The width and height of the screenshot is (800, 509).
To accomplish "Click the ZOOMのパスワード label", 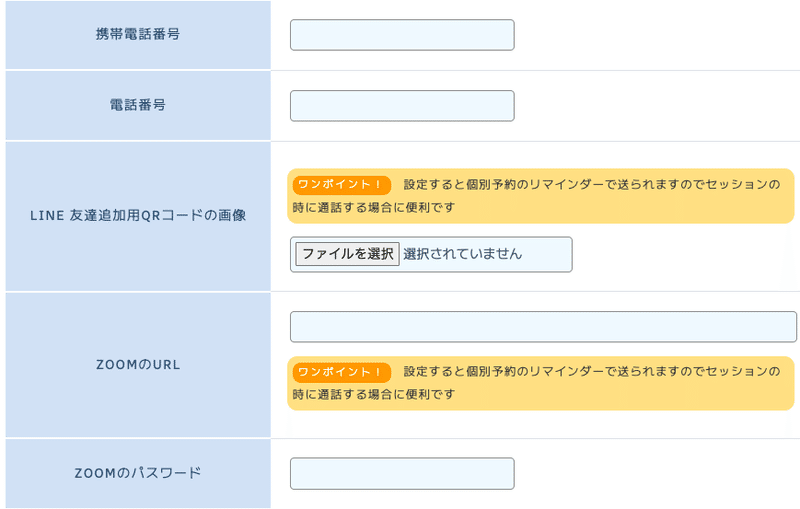I will pyautogui.click(x=138, y=473).
